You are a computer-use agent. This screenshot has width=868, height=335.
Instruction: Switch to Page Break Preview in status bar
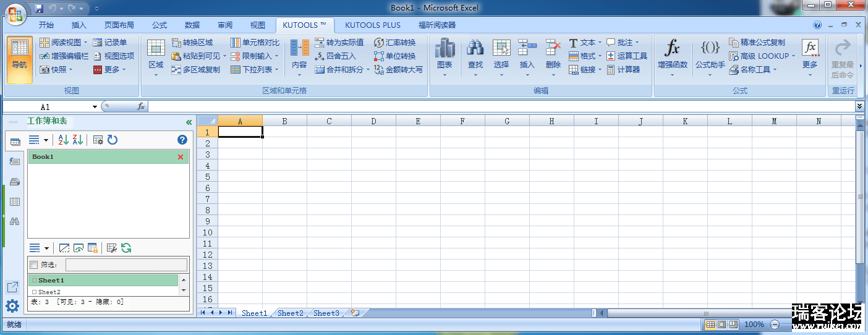click(733, 324)
